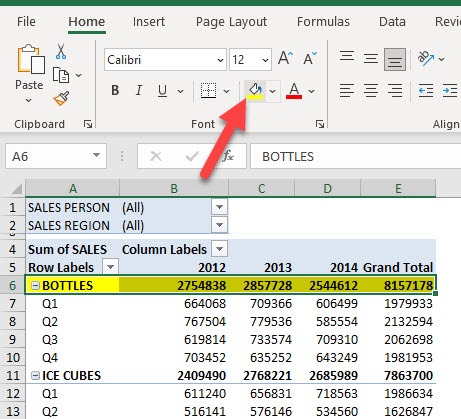
Task: Apply yellow Fill Color bucket
Action: point(255,91)
